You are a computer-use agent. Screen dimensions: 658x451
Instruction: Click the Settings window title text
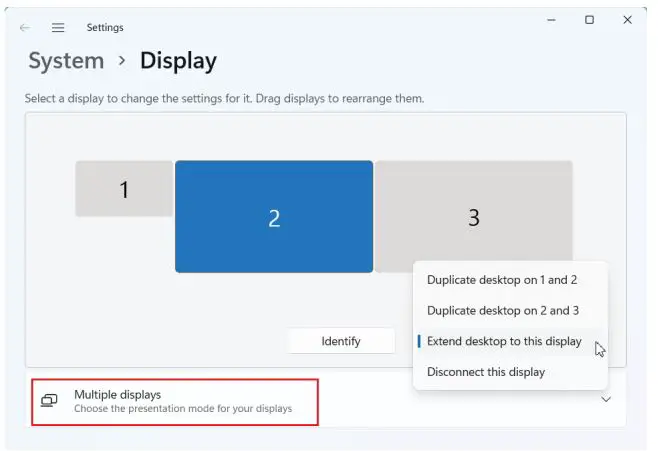coord(105,28)
